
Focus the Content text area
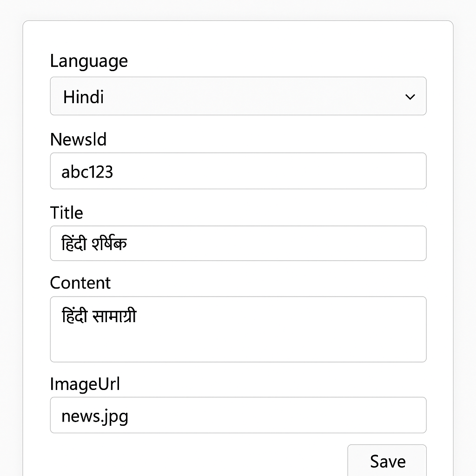tap(238, 329)
